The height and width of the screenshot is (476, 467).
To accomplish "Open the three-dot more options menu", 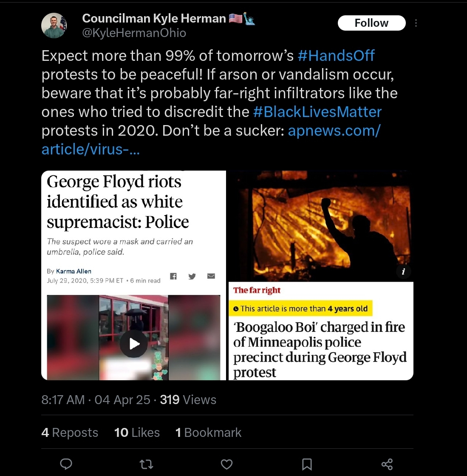I will (416, 23).
